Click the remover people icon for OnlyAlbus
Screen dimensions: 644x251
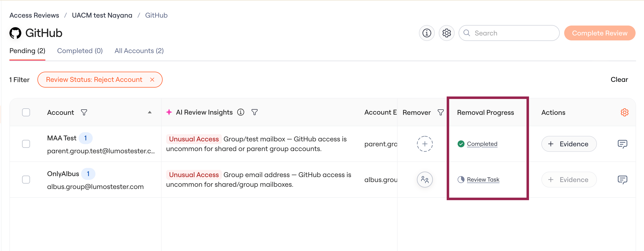coord(425,180)
